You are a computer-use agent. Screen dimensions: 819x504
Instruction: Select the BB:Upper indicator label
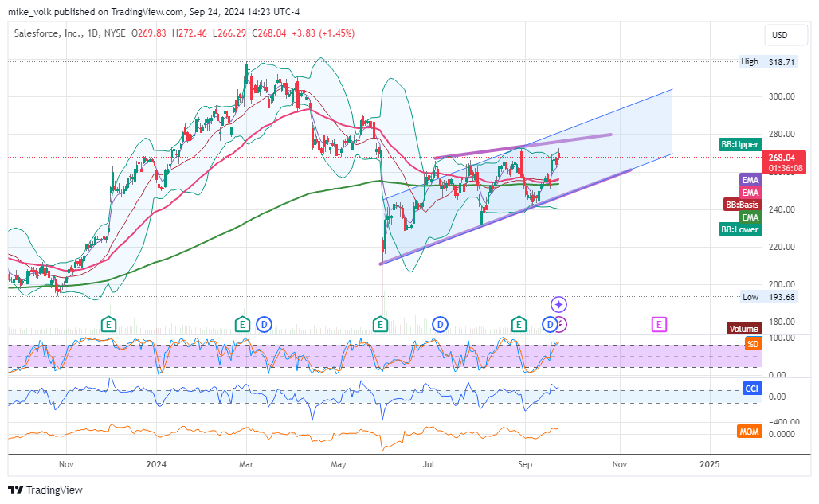click(739, 145)
